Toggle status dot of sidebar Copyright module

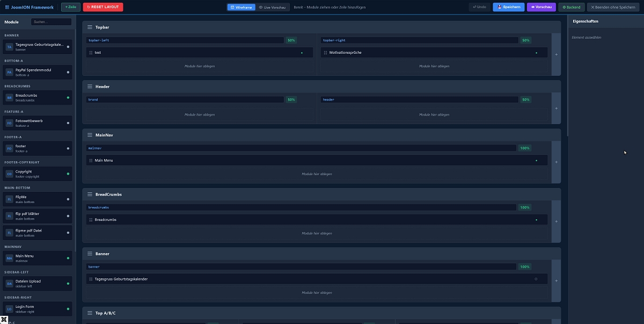point(68,174)
